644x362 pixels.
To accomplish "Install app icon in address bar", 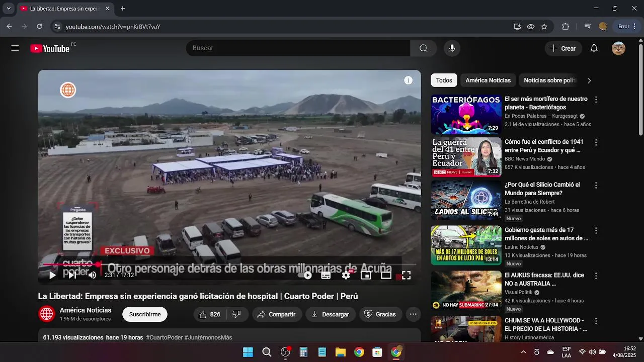I will coord(517,27).
